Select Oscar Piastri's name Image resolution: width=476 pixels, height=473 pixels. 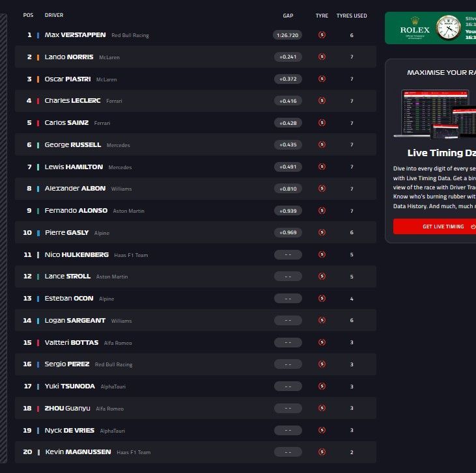pos(68,79)
